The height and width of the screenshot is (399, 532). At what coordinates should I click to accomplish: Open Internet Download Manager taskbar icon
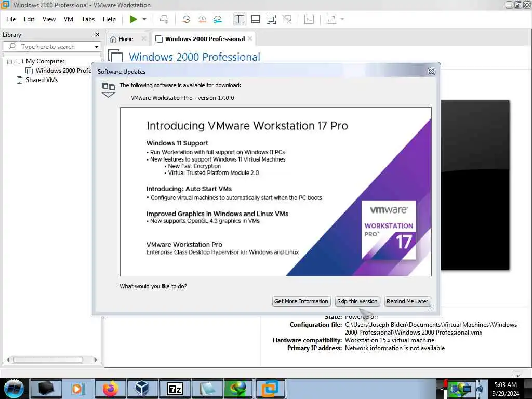pyautogui.click(x=238, y=389)
